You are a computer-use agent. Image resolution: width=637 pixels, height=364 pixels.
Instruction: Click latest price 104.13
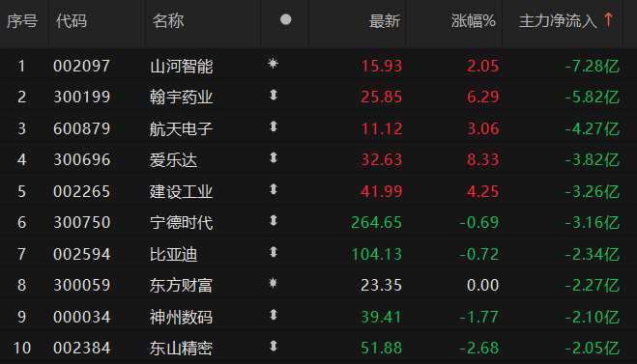click(x=377, y=254)
